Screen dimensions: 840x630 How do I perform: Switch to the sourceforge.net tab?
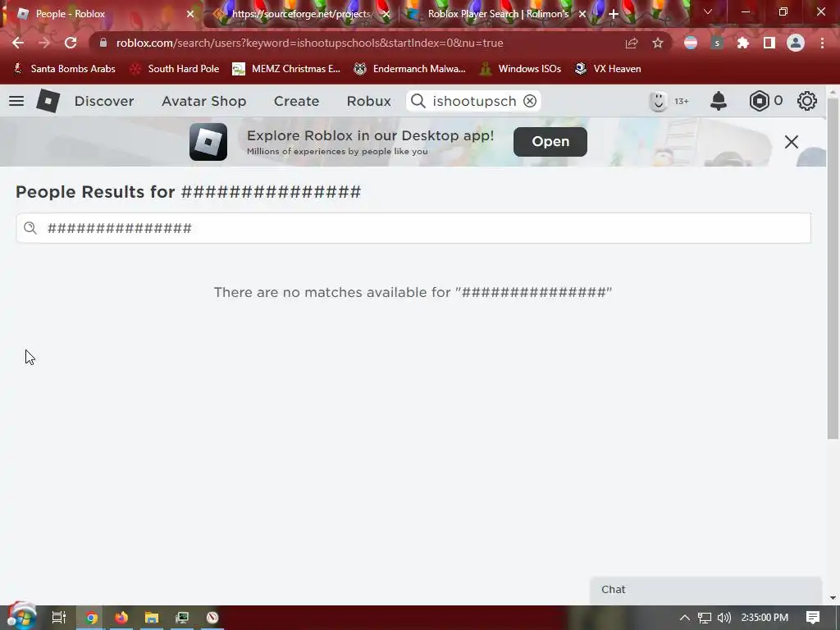point(301,14)
